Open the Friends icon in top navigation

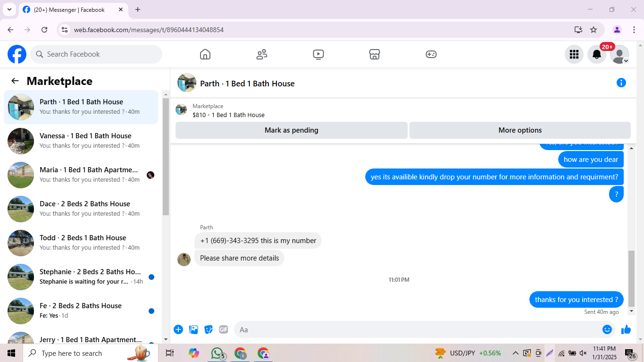pyautogui.click(x=262, y=54)
